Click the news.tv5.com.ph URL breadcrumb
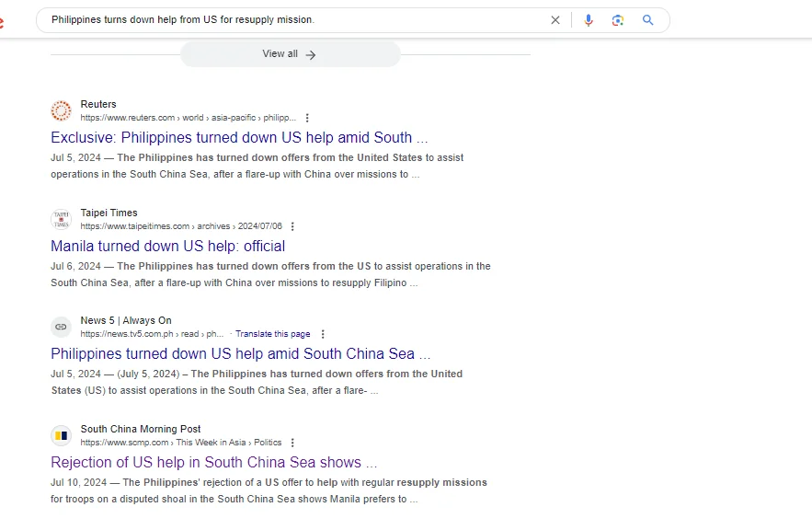The height and width of the screenshot is (530, 812). click(152, 334)
